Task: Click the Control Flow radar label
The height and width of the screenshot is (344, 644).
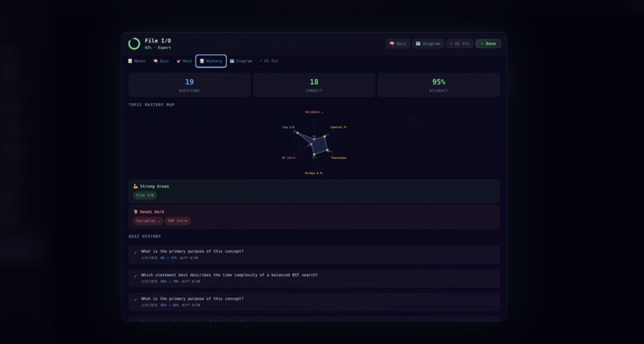Action: [339, 127]
